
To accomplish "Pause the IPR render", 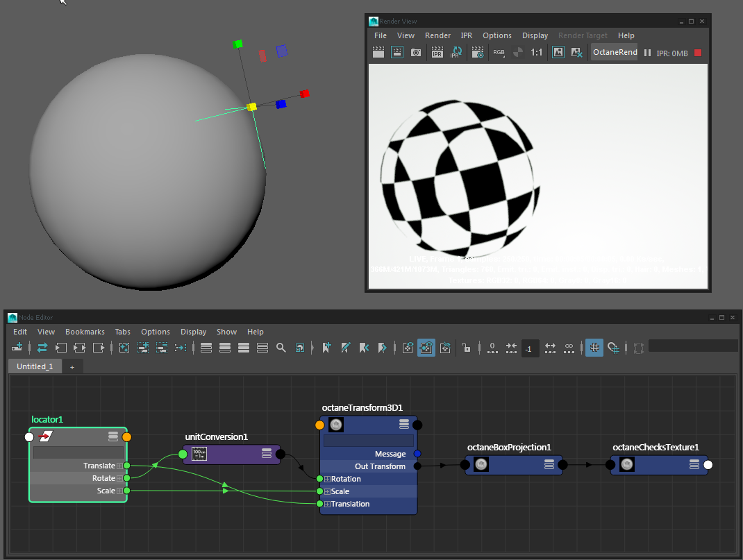I will [647, 53].
